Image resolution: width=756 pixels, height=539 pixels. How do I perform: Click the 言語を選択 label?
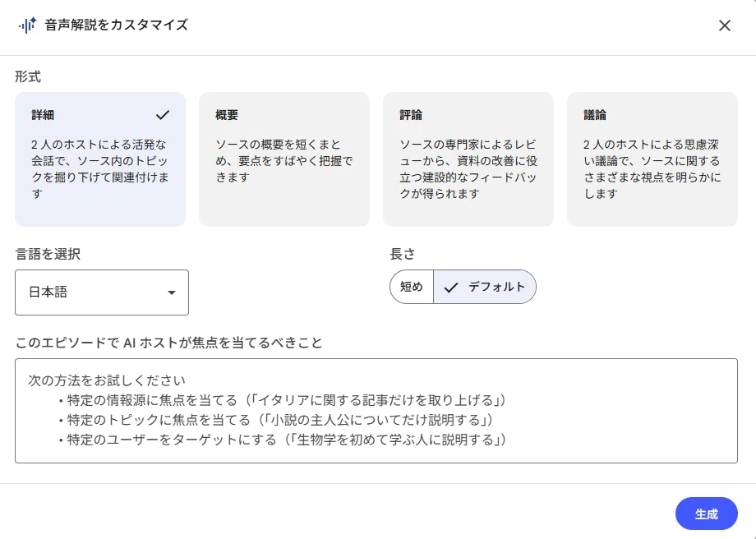[x=48, y=254]
